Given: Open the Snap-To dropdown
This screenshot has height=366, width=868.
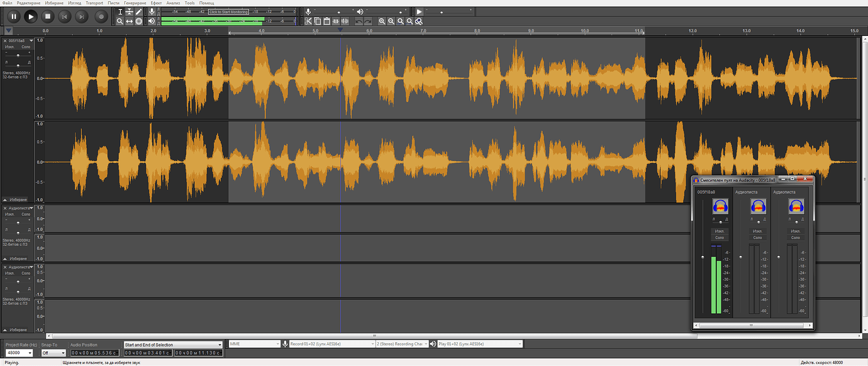Looking at the screenshot, I should coord(53,352).
